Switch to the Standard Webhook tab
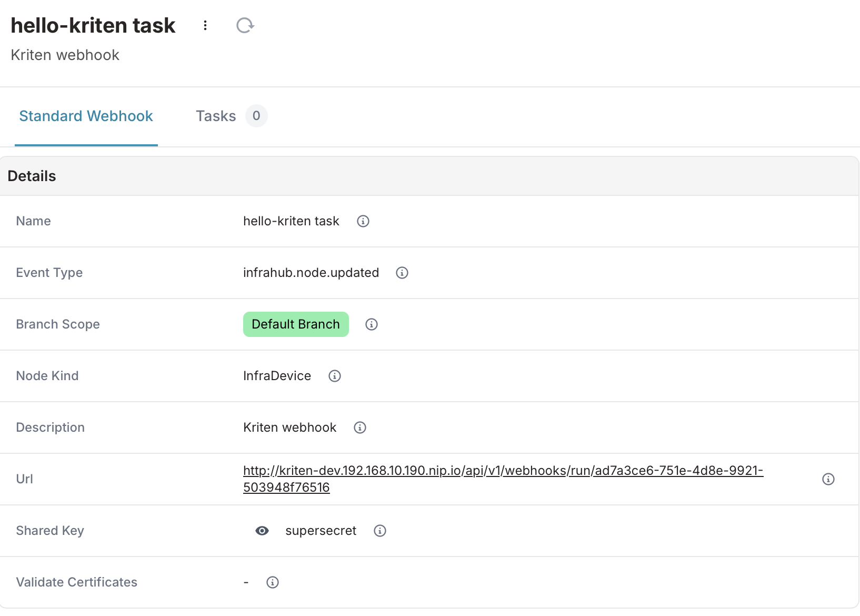Screen dimensions: 860x616 (86, 116)
